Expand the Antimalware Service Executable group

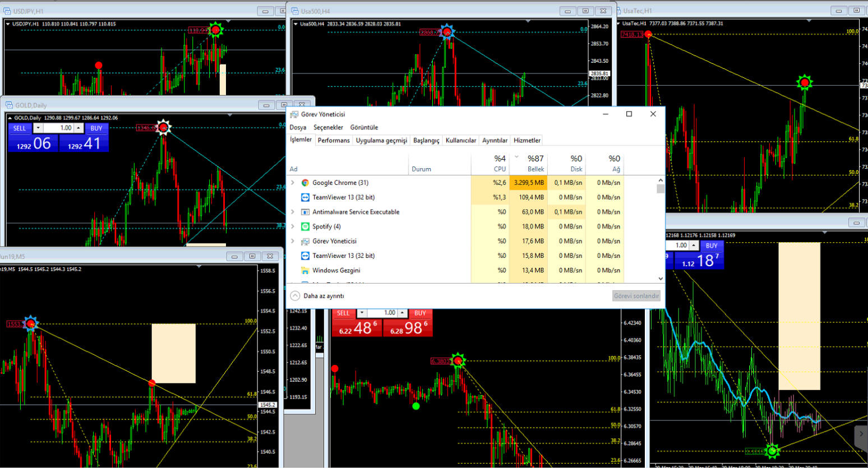[x=293, y=212]
